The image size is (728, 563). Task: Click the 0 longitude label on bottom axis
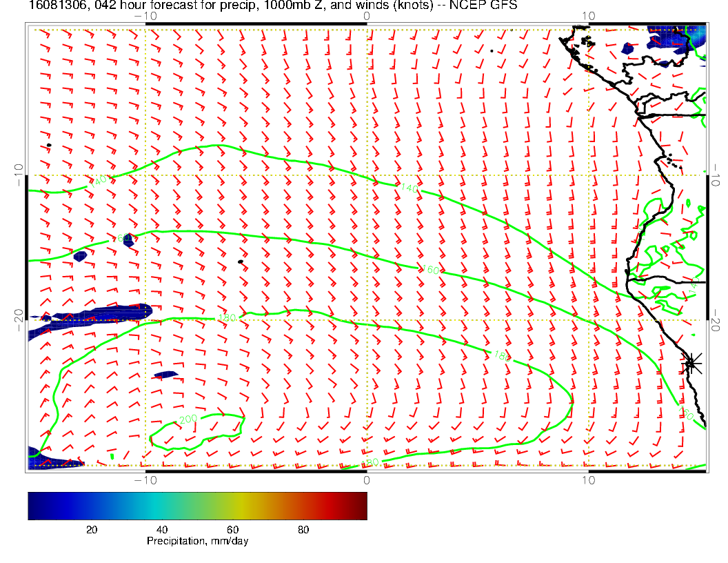tap(367, 480)
